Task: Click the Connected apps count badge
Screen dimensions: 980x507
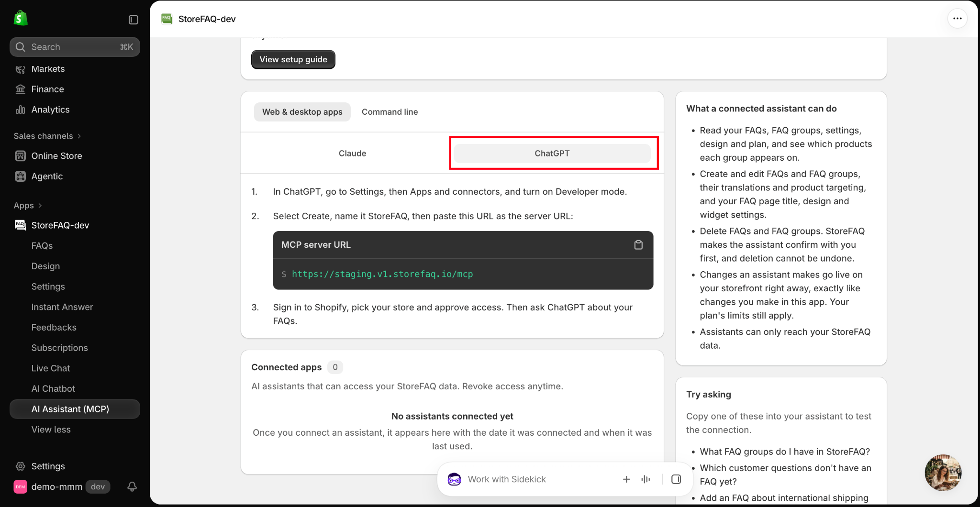Action: pos(335,367)
